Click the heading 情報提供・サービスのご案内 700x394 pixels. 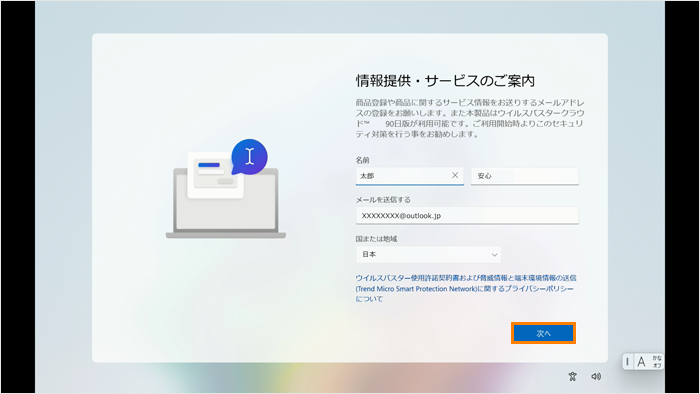pyautogui.click(x=445, y=81)
